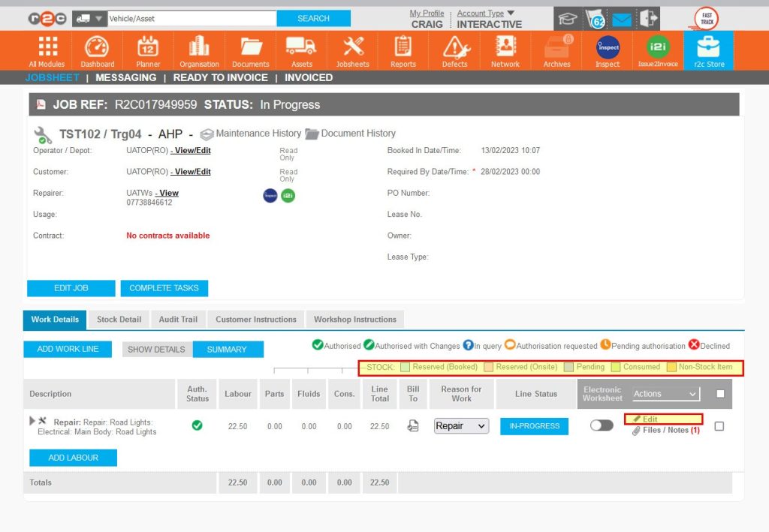769x532 pixels.
Task: Tick the select-all checkbox in the table header
Action: point(719,393)
